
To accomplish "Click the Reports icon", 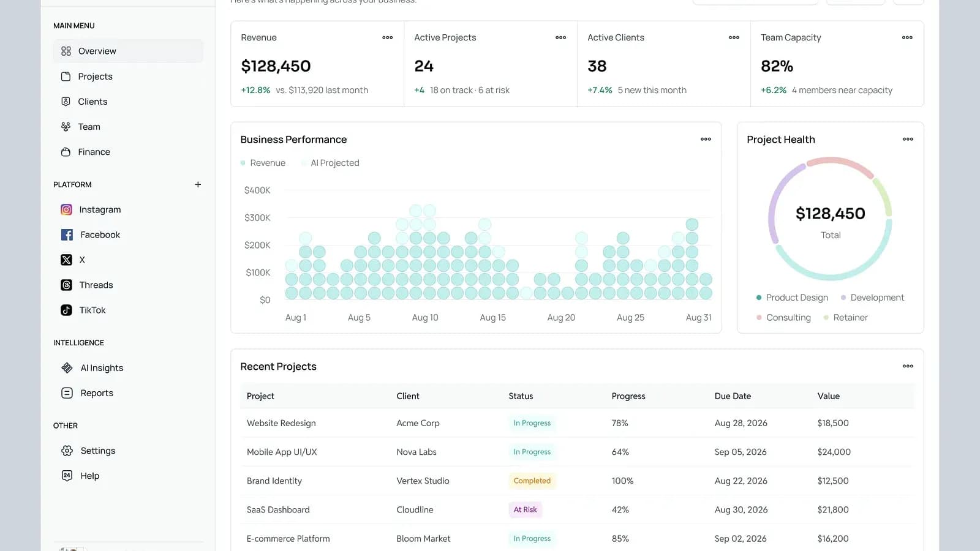I will (x=67, y=393).
